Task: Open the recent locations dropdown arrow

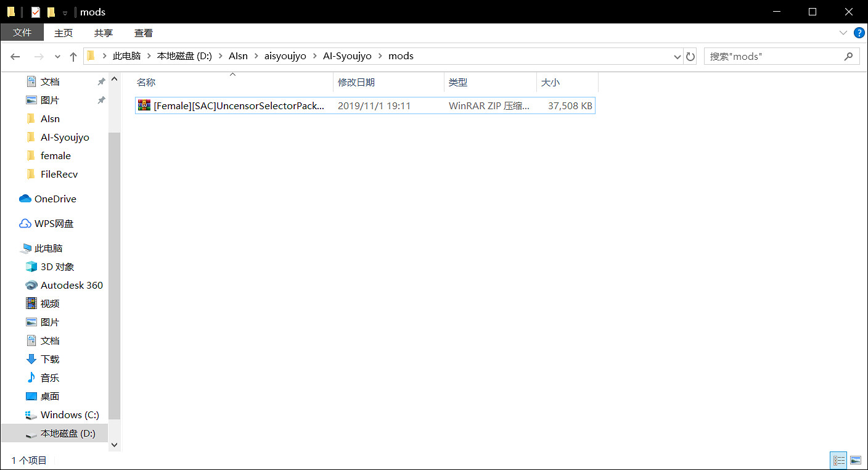Action: [57, 57]
